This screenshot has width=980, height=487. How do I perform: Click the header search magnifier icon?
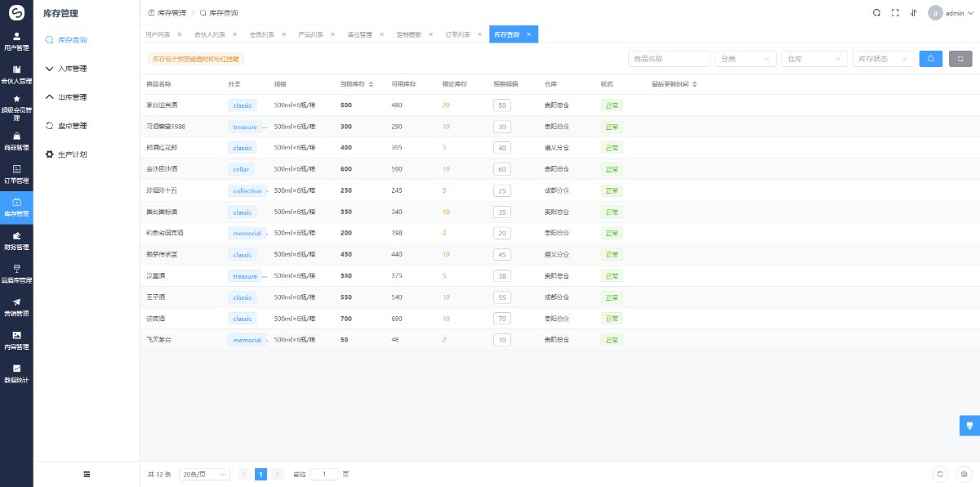click(x=876, y=12)
